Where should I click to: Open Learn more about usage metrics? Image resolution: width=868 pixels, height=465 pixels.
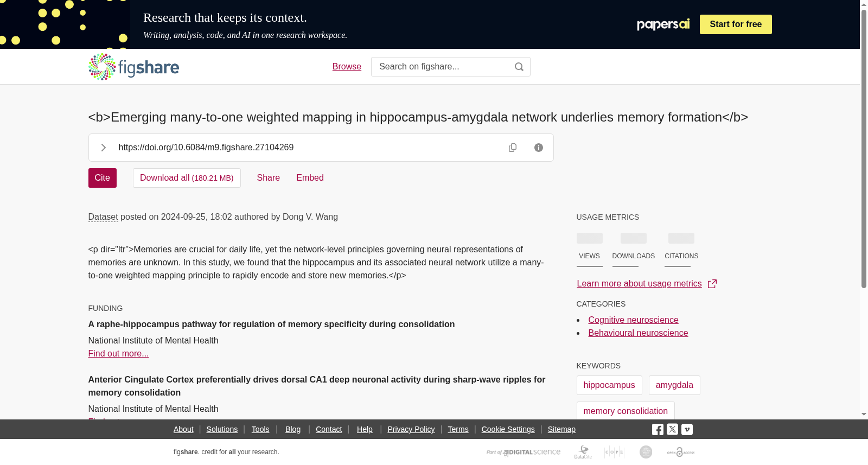coord(647,284)
